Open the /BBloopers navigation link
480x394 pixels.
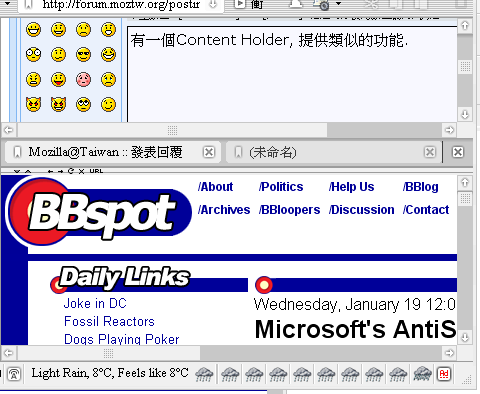point(289,210)
